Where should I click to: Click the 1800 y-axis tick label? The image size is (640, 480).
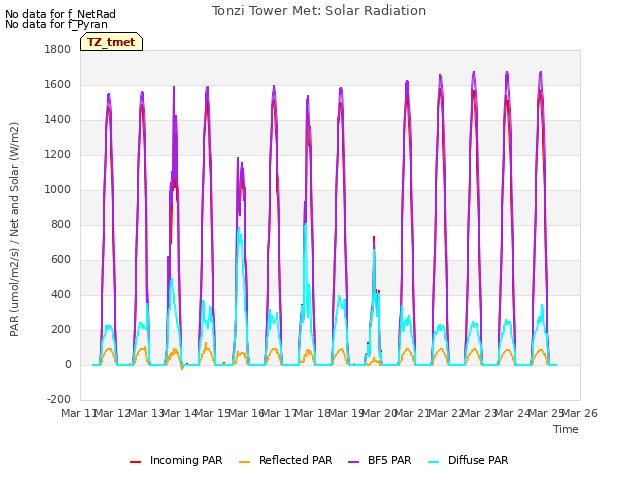point(58,49)
